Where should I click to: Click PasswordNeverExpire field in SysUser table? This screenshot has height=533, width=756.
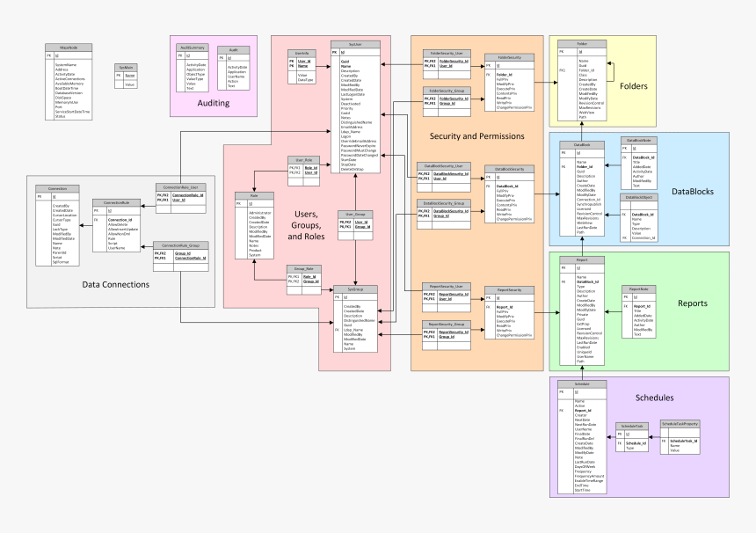[x=359, y=146]
